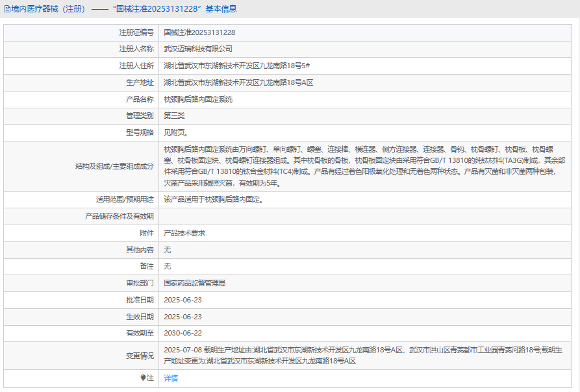The image size is (580, 392).
Task: Click the 附件 label
Action: pos(147,233)
